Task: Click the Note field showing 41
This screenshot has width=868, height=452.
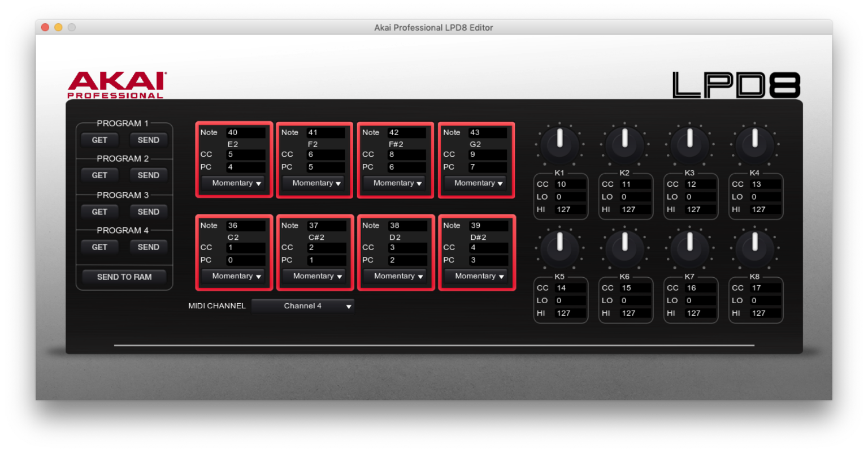Action: coord(326,132)
